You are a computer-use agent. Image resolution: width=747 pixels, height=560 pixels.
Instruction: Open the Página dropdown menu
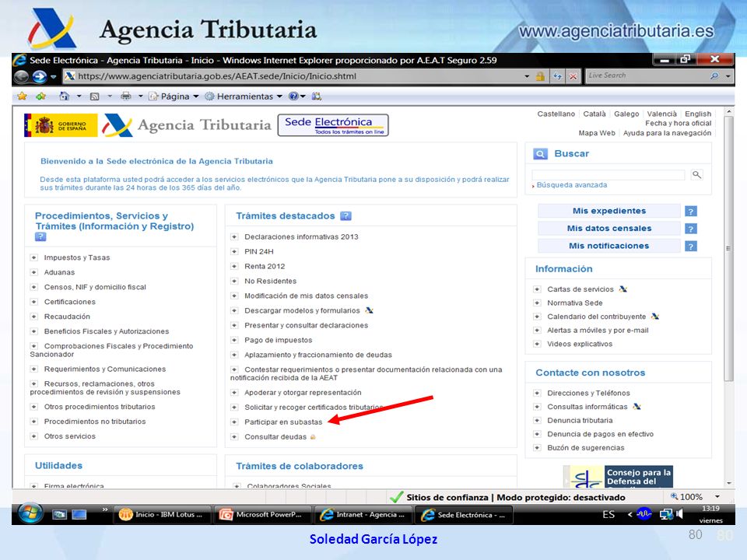(x=174, y=96)
